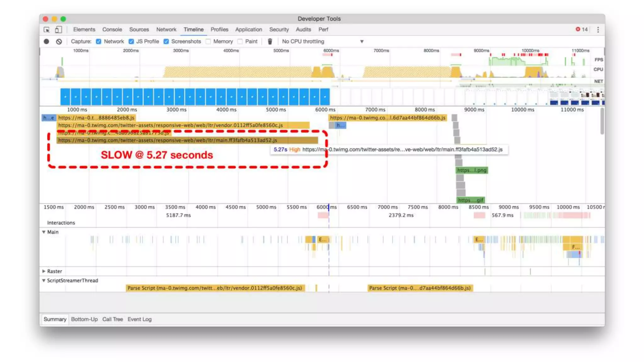The width and height of the screenshot is (644, 362).
Task: Expand the Raster section
Action: pos(44,271)
